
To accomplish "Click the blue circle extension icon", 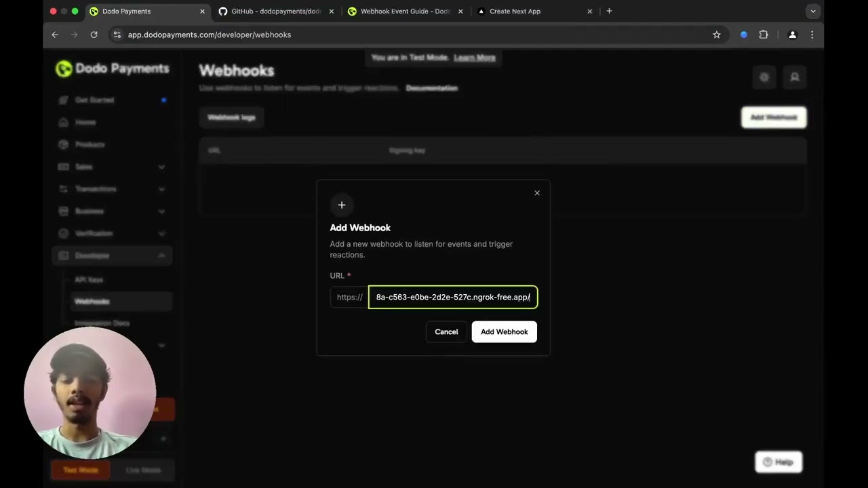I will point(744,35).
